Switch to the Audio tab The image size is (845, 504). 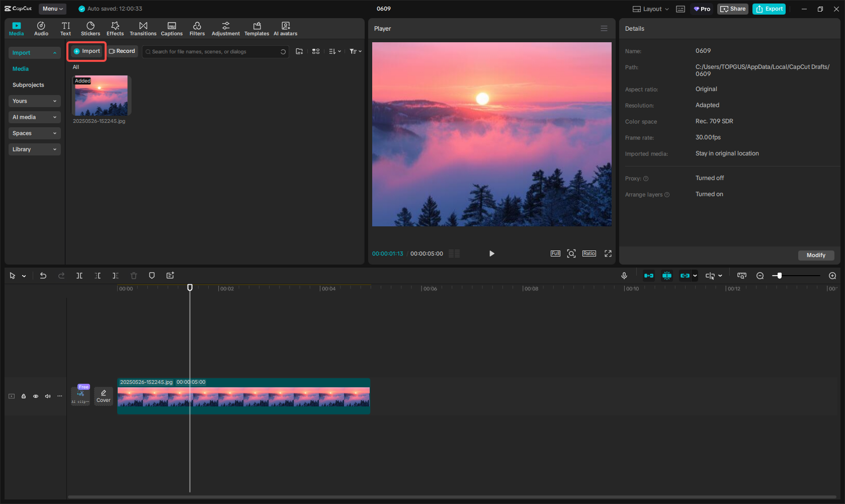(x=41, y=28)
